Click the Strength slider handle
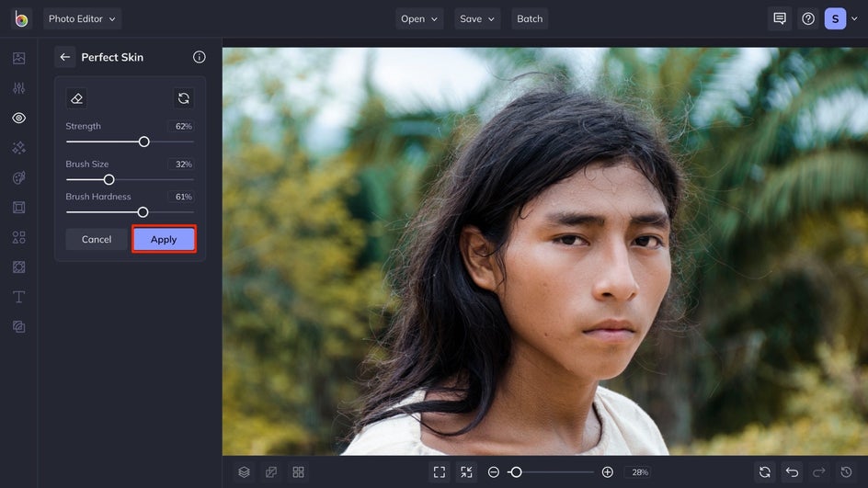 click(x=144, y=142)
